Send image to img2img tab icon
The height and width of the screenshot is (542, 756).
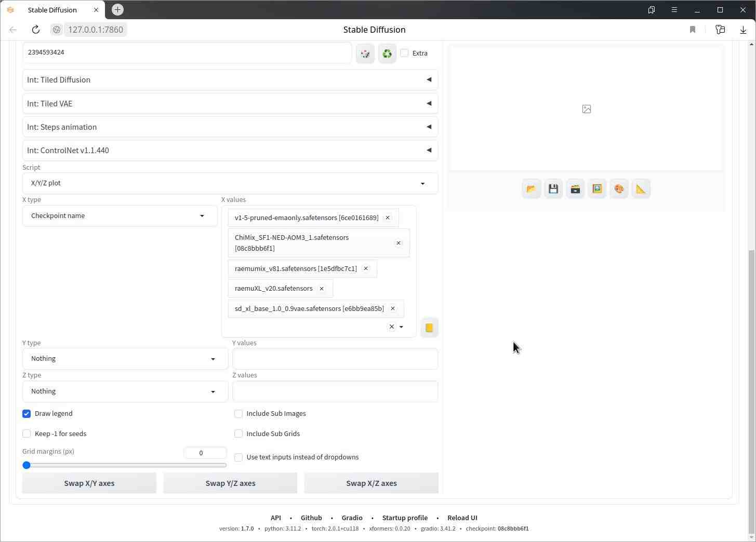(597, 189)
